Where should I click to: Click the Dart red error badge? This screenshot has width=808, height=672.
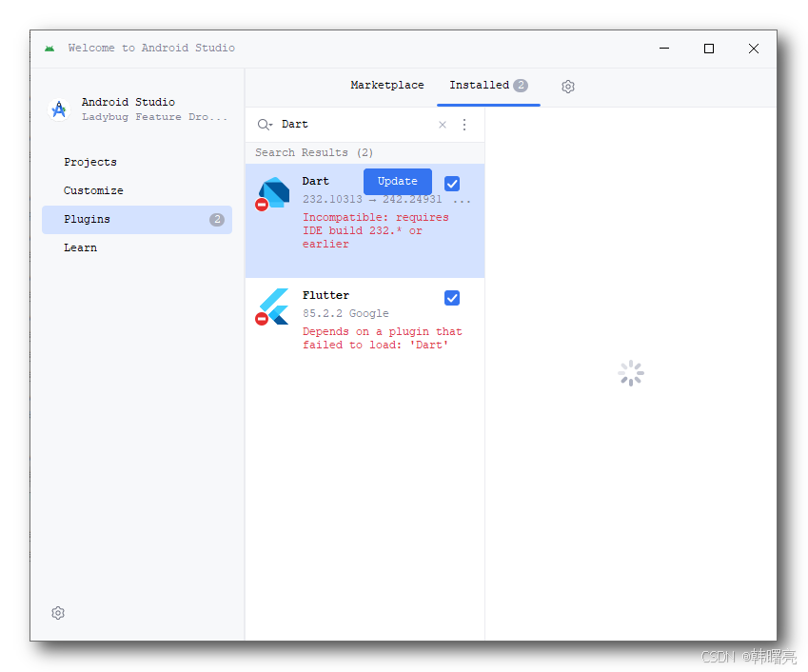pos(262,205)
